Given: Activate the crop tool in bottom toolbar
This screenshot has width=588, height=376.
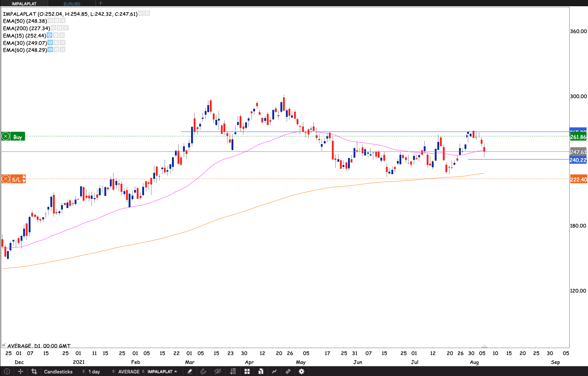Looking at the screenshot, I should point(34,372).
